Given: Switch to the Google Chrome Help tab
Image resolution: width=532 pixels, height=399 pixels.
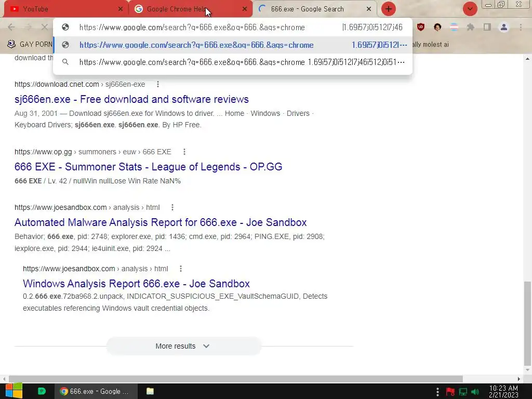Looking at the screenshot, I should [x=190, y=9].
